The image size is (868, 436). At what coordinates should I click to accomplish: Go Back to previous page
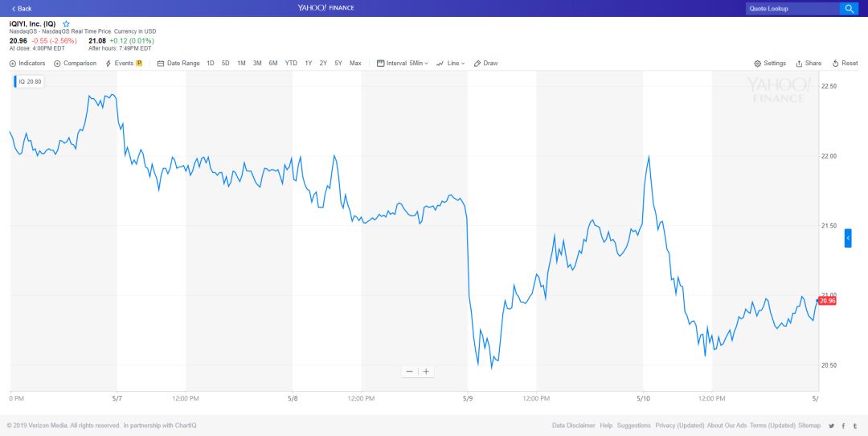pyautogui.click(x=22, y=9)
